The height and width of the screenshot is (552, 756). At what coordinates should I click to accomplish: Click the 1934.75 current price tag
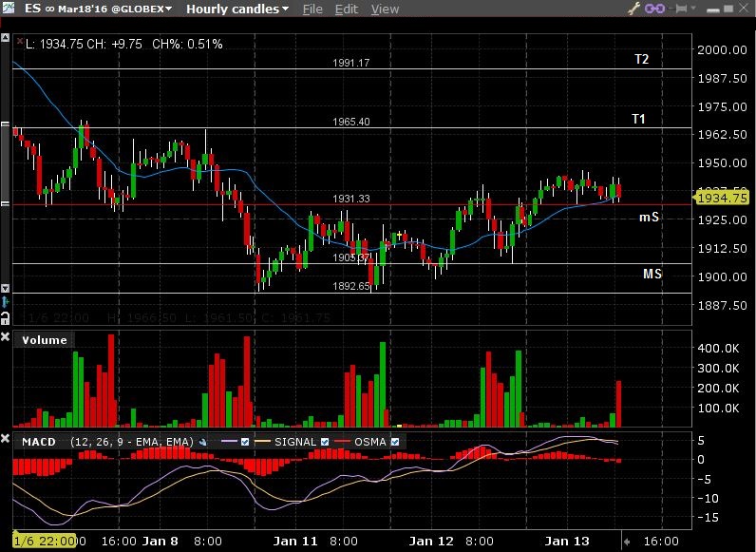(722, 198)
